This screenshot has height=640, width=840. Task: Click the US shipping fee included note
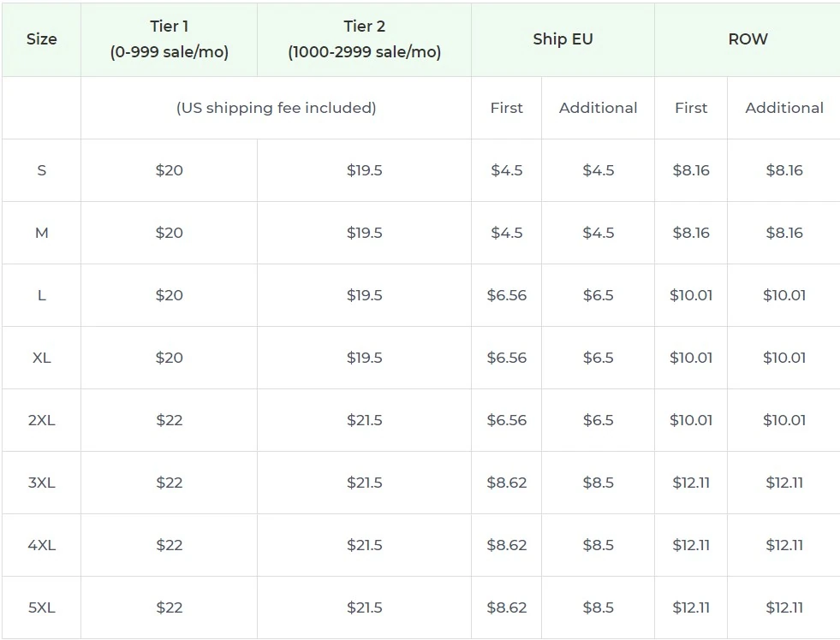pos(276,108)
